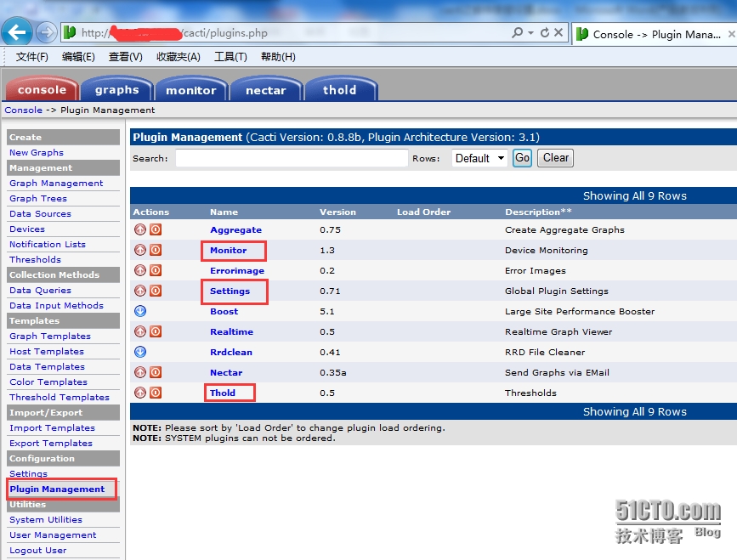Sort by the Load Order column header
This screenshot has height=560, width=737.
tap(423, 212)
